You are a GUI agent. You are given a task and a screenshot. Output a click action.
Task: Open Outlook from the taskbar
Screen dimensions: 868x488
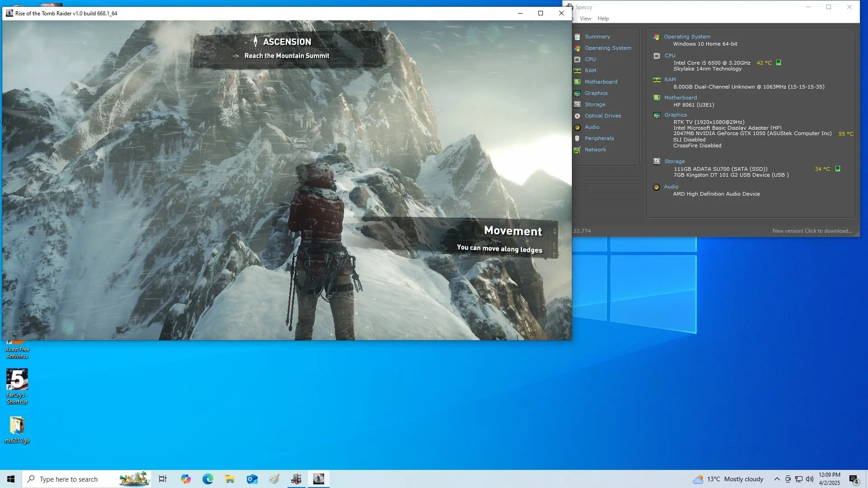[x=252, y=479]
